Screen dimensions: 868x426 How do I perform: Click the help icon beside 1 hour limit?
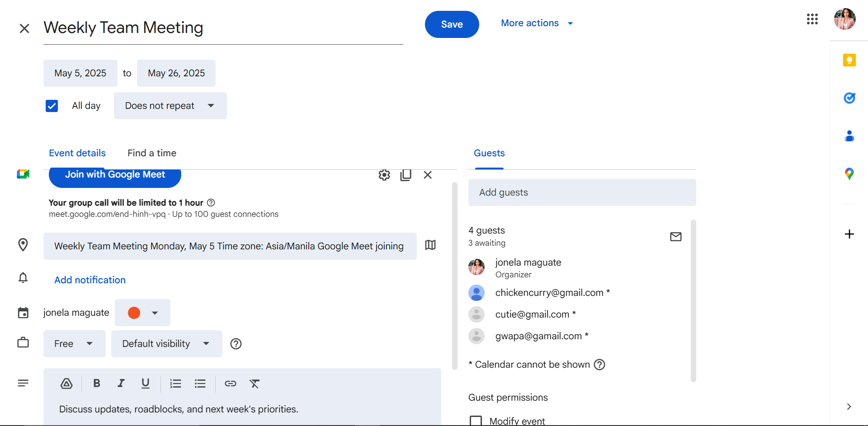[211, 203]
